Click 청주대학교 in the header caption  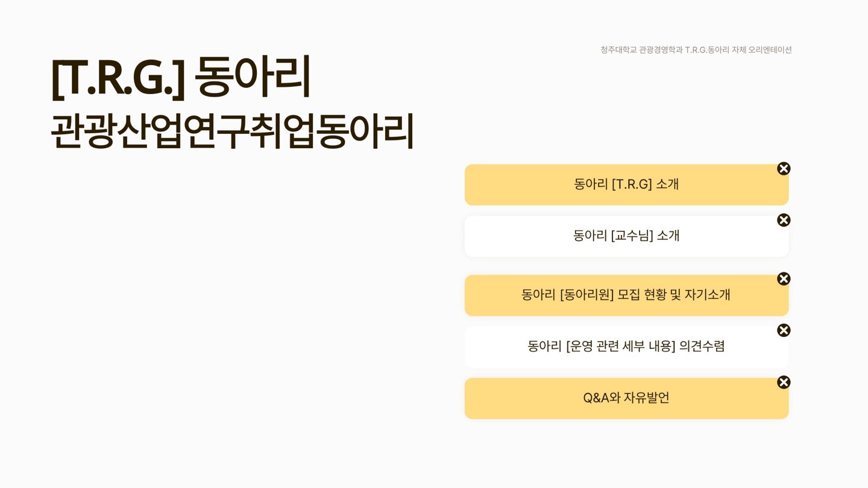tap(618, 50)
